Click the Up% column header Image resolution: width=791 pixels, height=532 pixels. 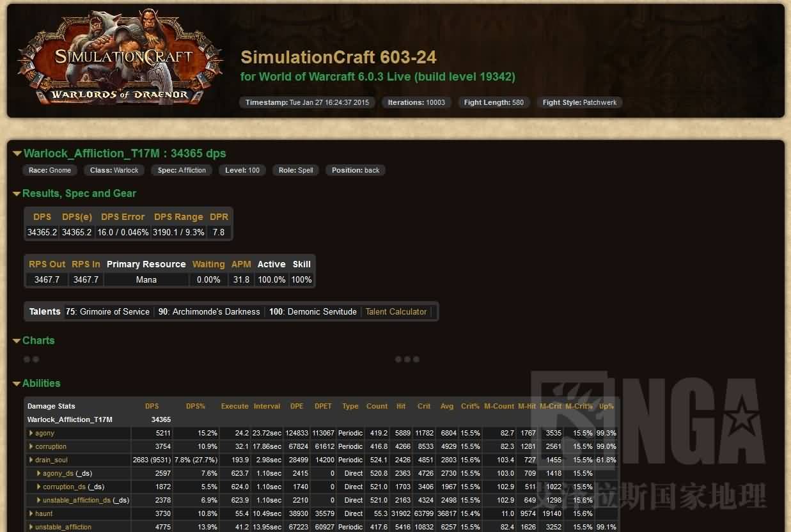pos(606,406)
